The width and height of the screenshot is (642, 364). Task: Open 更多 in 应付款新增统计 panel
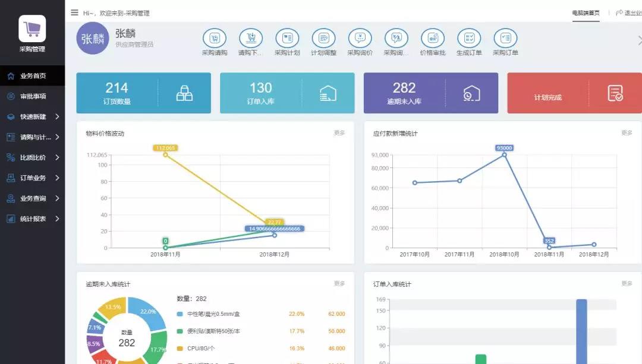pyautogui.click(x=627, y=133)
